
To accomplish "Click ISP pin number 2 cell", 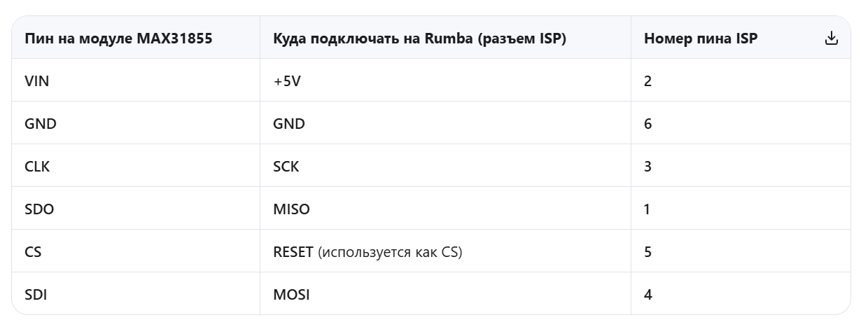I will [x=648, y=81].
